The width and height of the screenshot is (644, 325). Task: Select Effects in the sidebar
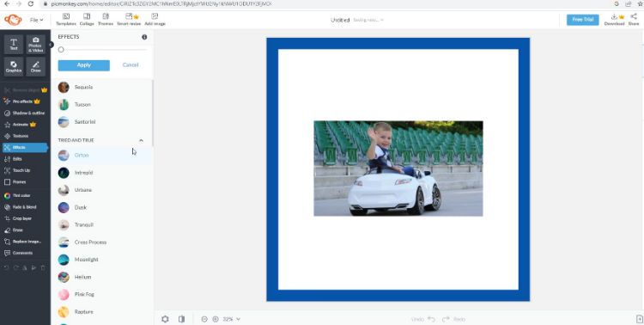tap(25, 147)
